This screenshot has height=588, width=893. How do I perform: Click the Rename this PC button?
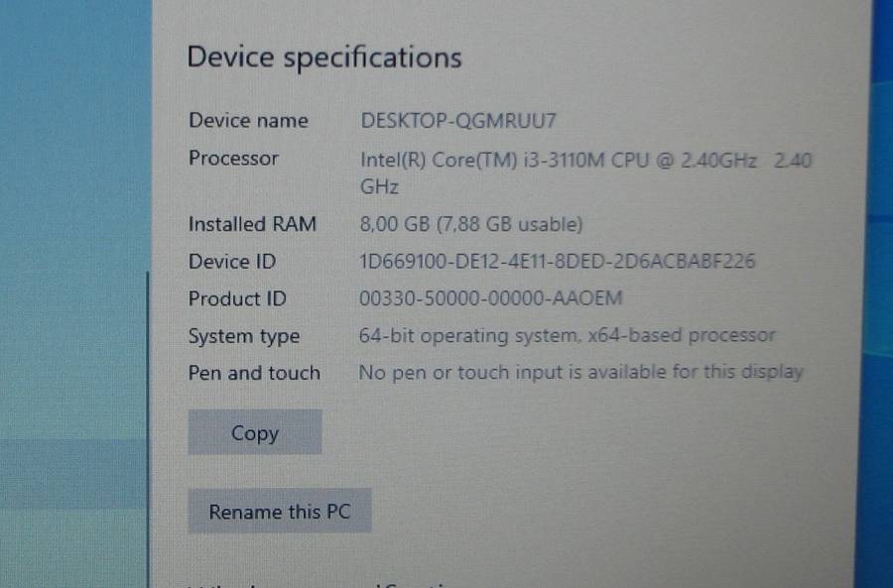pos(280,511)
